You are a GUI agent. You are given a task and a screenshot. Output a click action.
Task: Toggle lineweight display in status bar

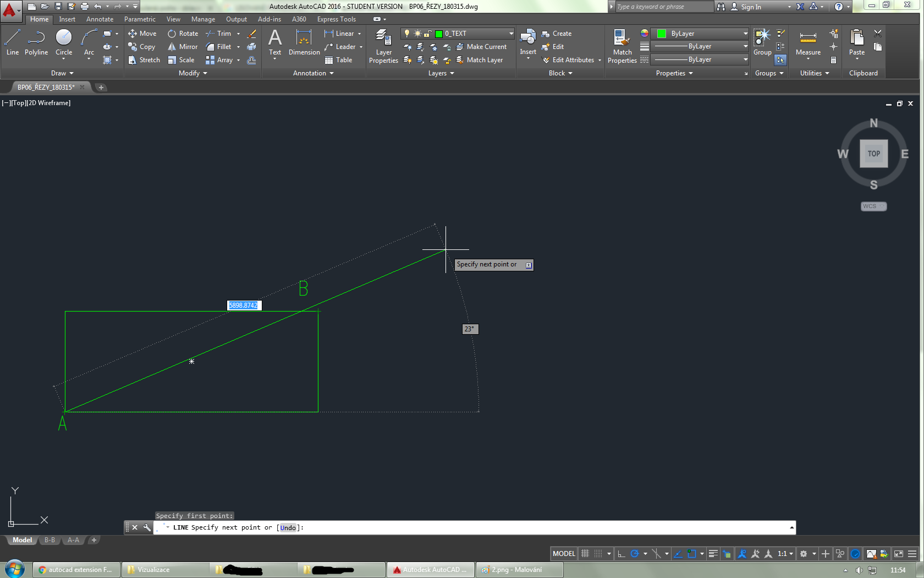pos(713,554)
